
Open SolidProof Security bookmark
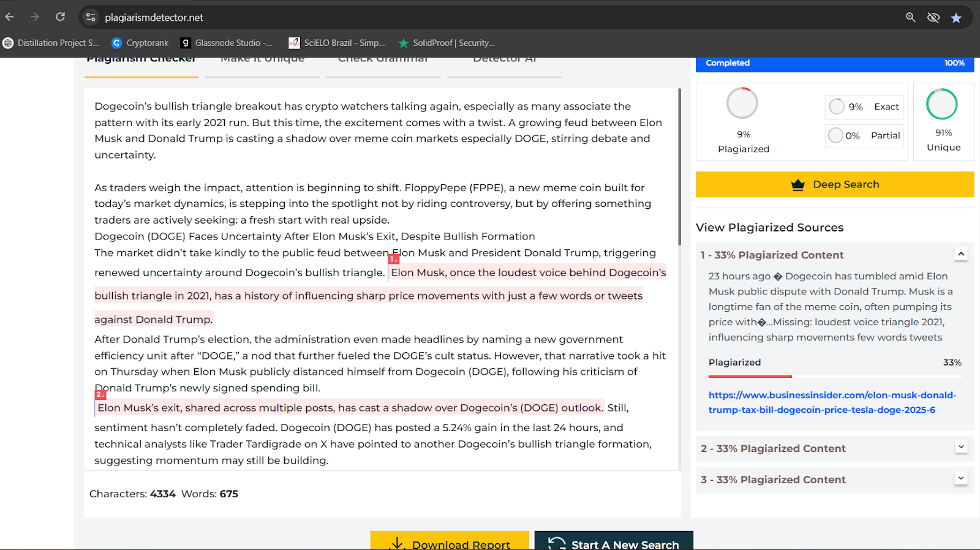(x=447, y=43)
